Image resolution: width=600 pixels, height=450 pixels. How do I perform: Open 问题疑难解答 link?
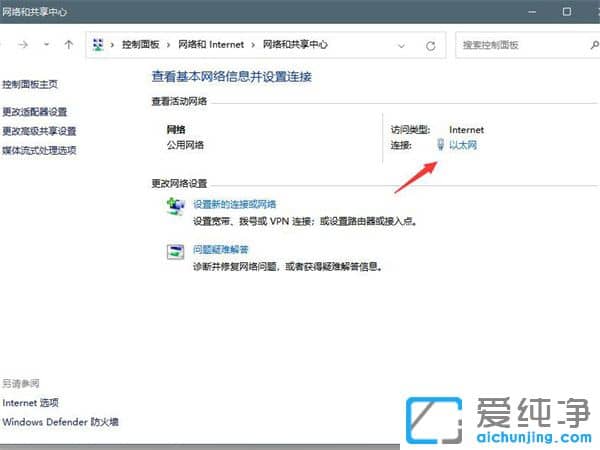click(220, 250)
